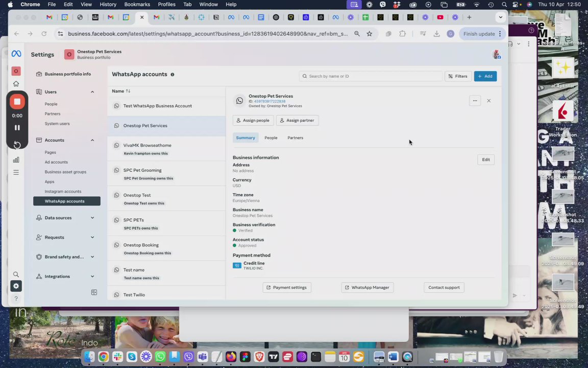This screenshot has width=588, height=368.
Task: Open Ad accounts in sidebar
Action: [56, 162]
